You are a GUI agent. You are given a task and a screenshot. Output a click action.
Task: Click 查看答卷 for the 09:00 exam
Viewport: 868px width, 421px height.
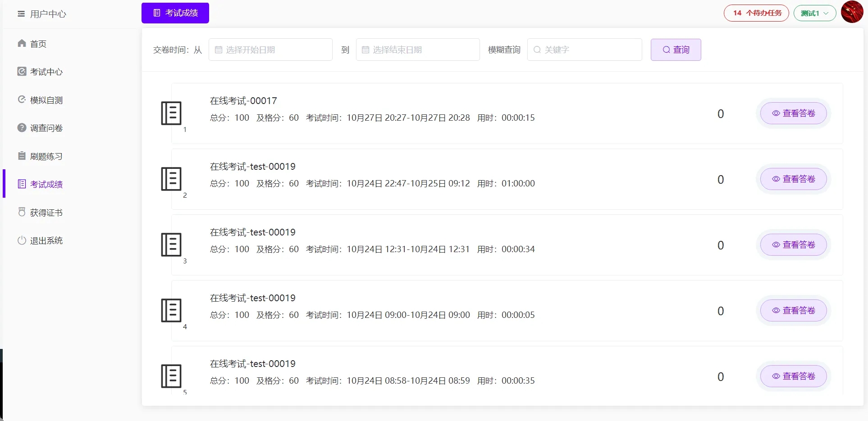click(x=794, y=310)
